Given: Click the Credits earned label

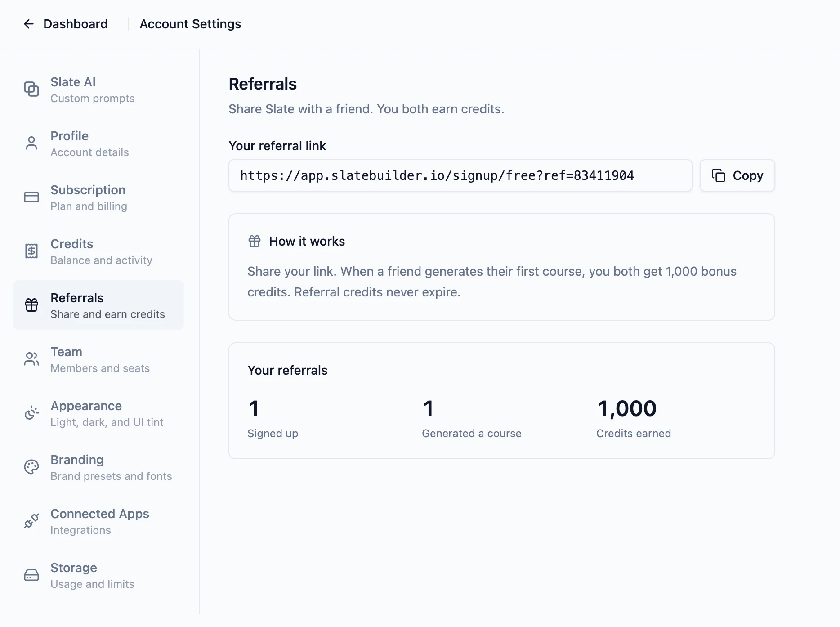Looking at the screenshot, I should [634, 434].
